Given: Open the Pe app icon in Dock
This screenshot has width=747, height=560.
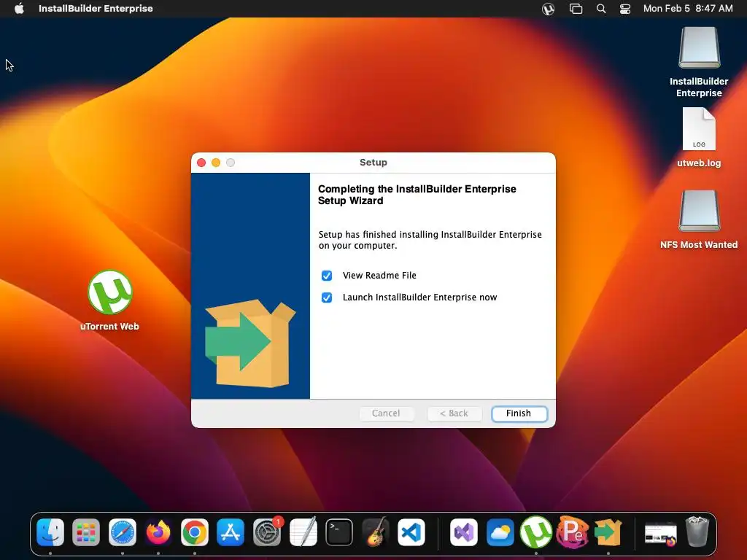Looking at the screenshot, I should point(572,532).
